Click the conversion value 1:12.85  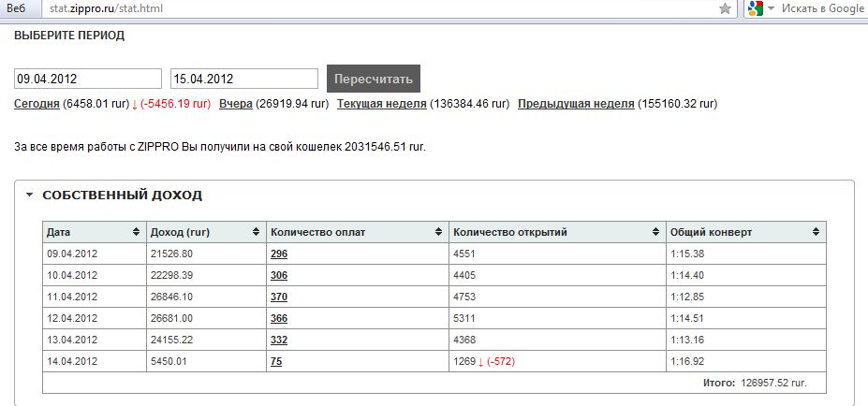[687, 297]
